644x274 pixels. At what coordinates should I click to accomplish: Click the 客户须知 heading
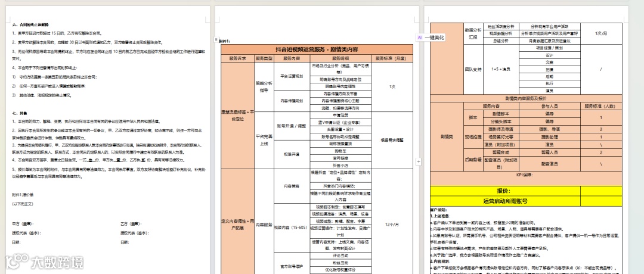[x=438, y=210]
